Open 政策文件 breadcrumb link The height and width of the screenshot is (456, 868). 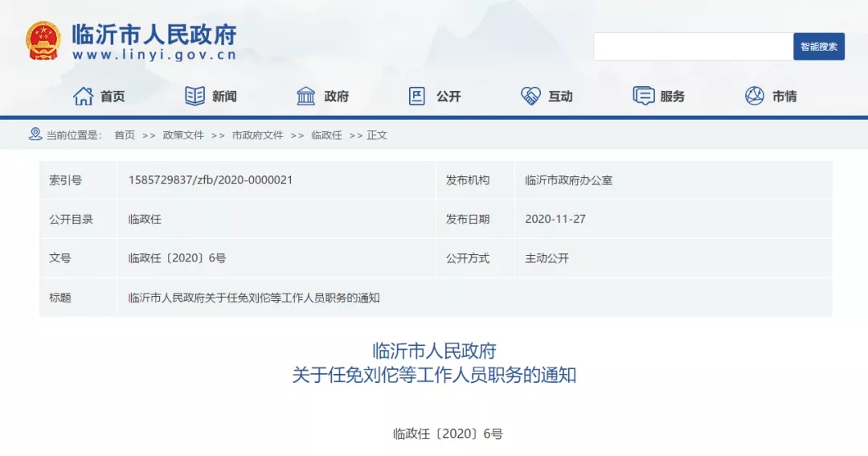point(183,135)
